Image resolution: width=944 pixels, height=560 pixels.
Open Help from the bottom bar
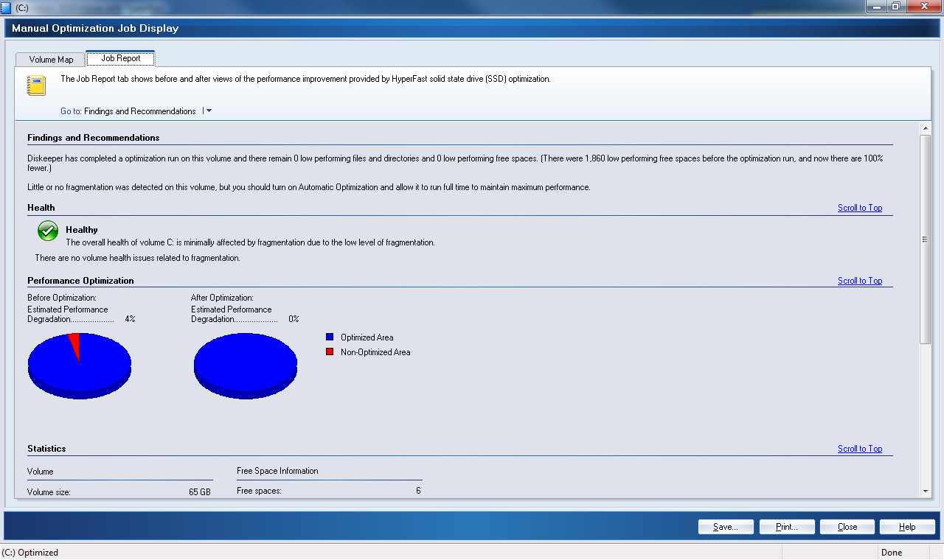click(x=907, y=527)
